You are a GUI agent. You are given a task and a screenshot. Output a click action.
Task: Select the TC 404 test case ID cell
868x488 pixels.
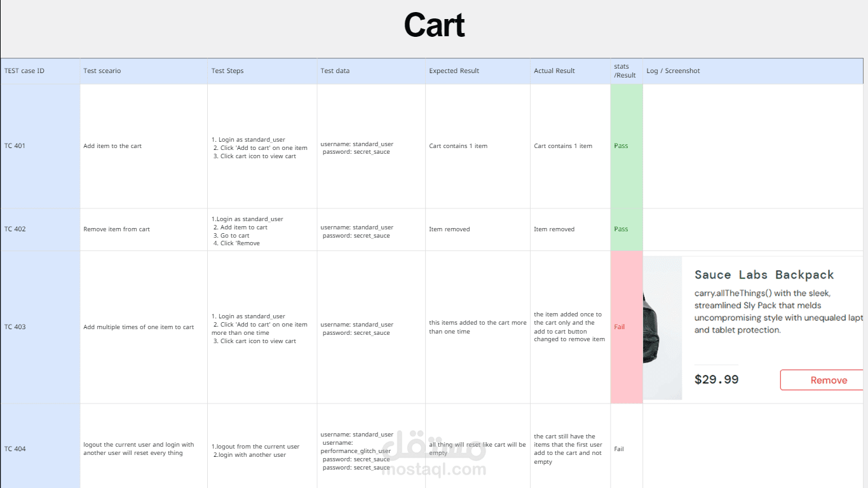coord(41,446)
